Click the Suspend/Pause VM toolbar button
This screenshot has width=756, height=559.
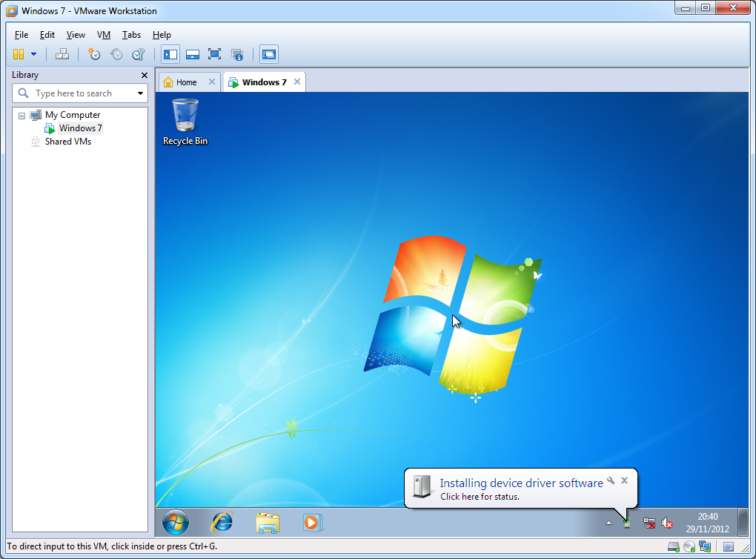tap(19, 54)
